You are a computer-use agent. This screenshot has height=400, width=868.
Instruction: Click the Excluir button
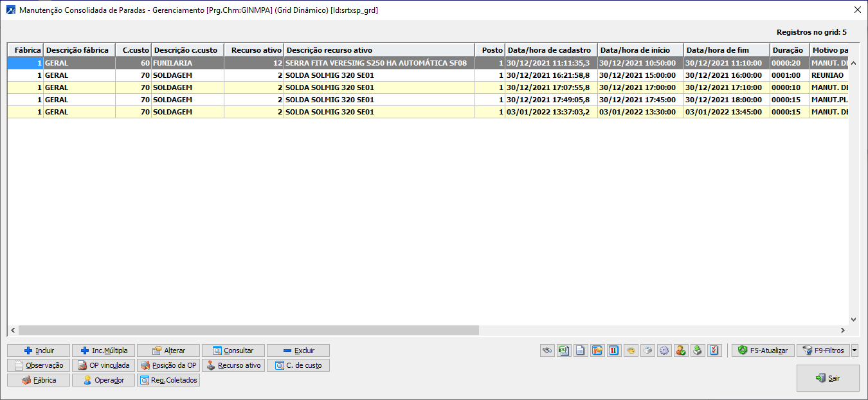[298, 350]
